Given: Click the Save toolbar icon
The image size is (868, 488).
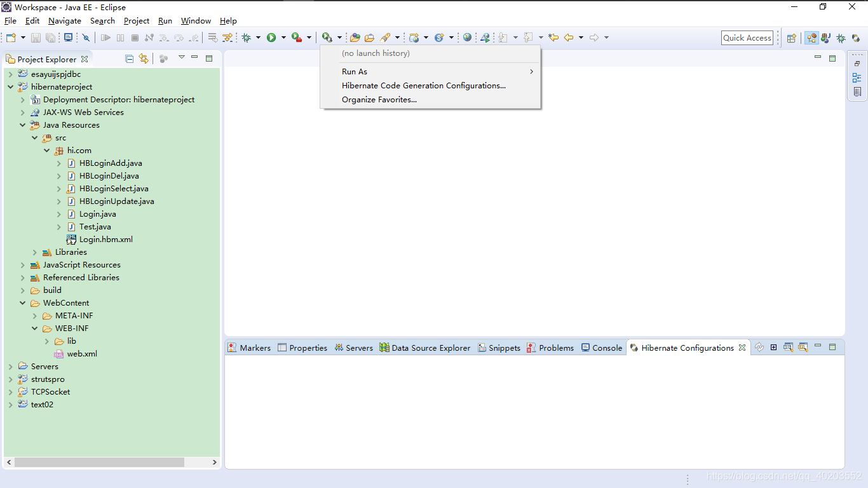Looking at the screenshot, I should (x=36, y=38).
